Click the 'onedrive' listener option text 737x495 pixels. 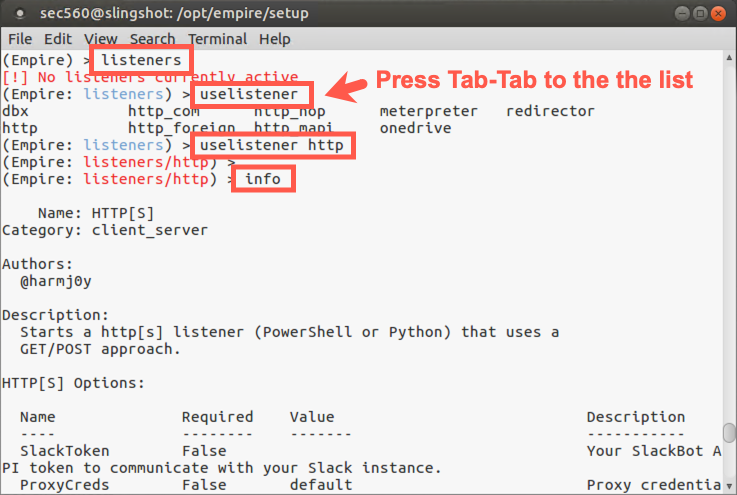click(x=415, y=128)
